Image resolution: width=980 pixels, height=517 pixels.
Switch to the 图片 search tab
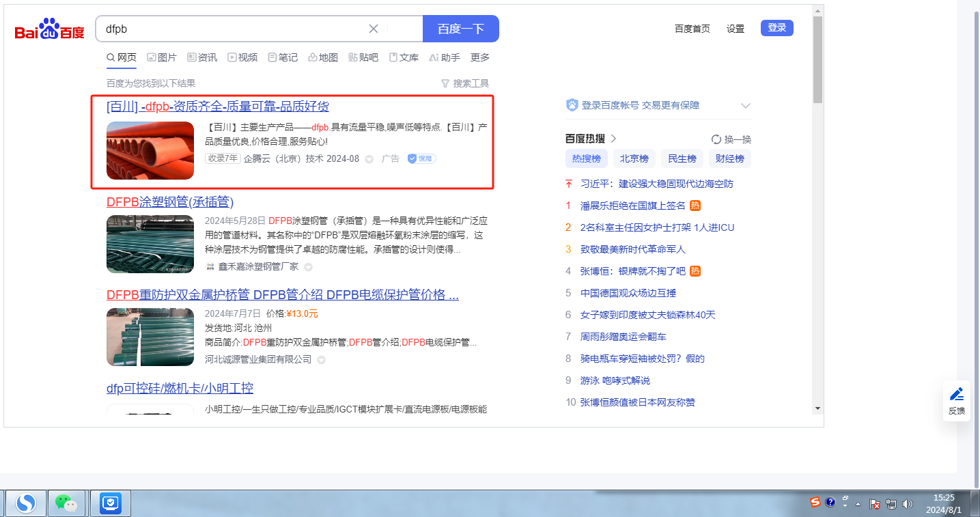162,57
